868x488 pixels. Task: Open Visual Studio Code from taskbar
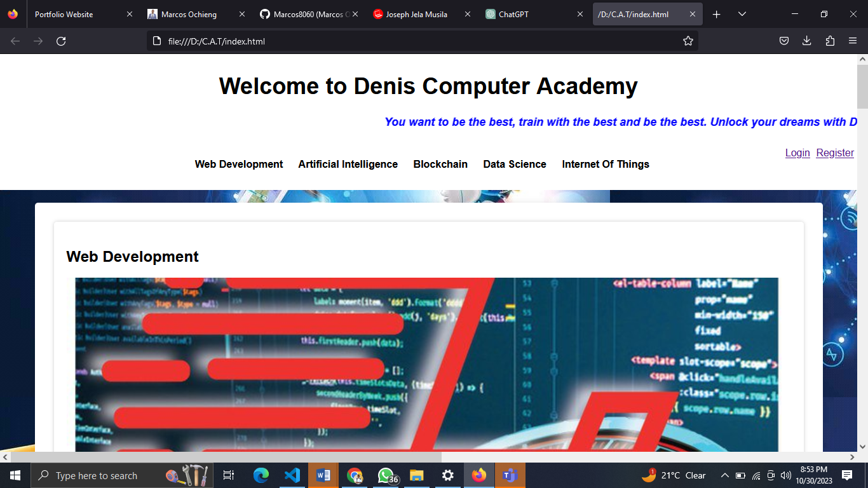pyautogui.click(x=292, y=475)
